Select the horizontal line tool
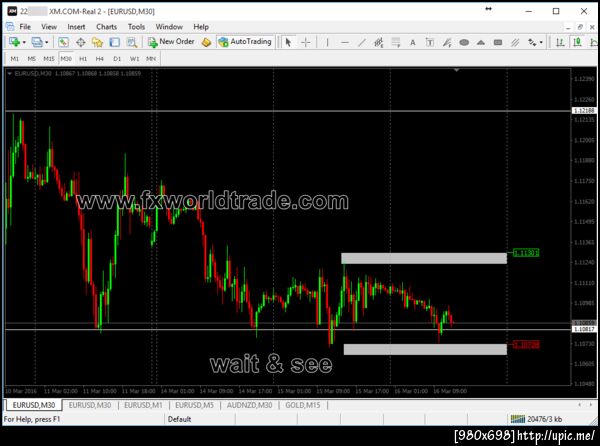This screenshot has height=446, width=600. point(345,42)
